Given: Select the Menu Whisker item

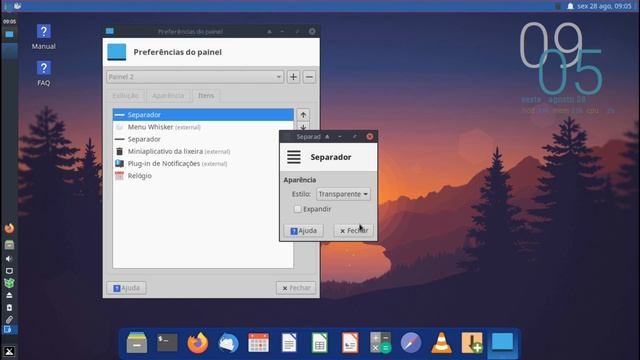Looking at the screenshot, I should point(203,127).
